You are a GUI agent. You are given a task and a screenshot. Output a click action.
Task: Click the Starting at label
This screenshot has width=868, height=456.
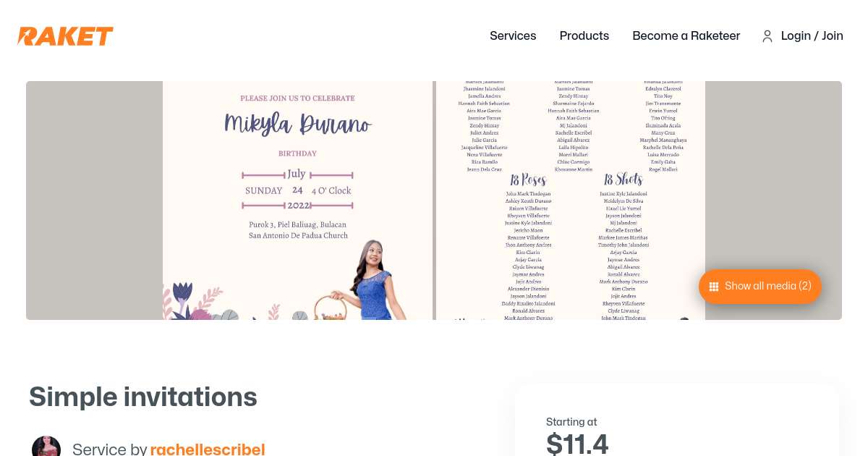coord(571,422)
